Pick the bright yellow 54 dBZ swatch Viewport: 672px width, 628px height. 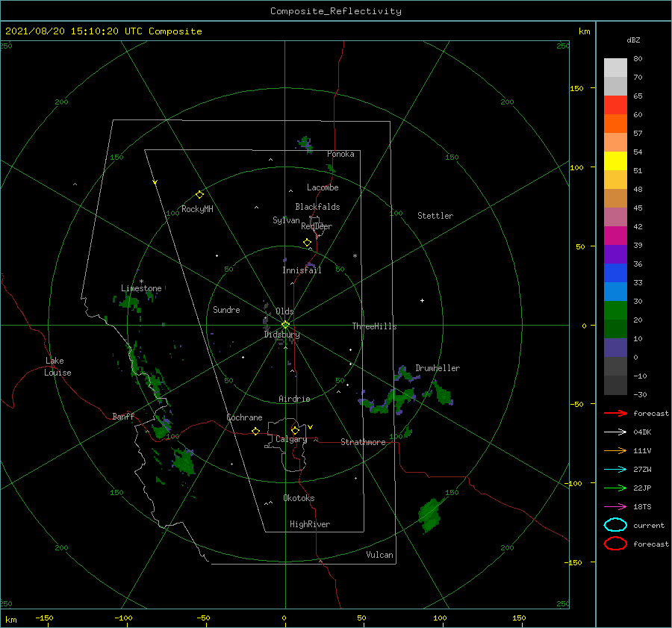click(615, 161)
